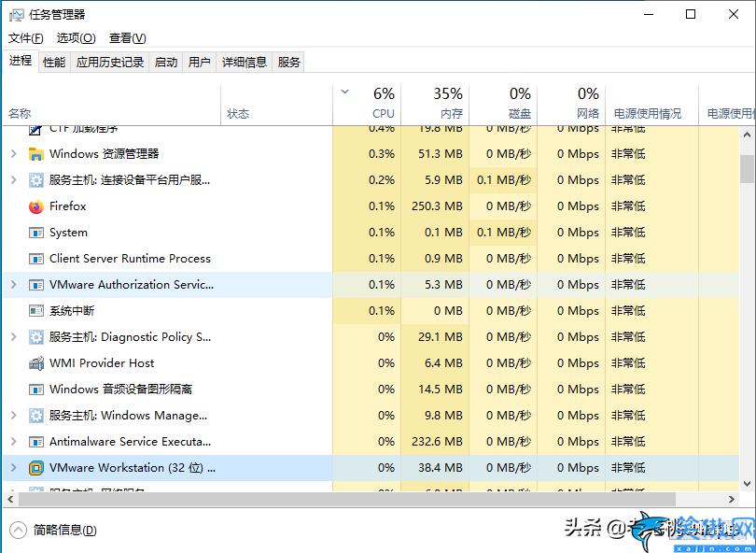Click the Windows 音频设备图形隔离 icon
This screenshot has width=756, height=553.
36,390
